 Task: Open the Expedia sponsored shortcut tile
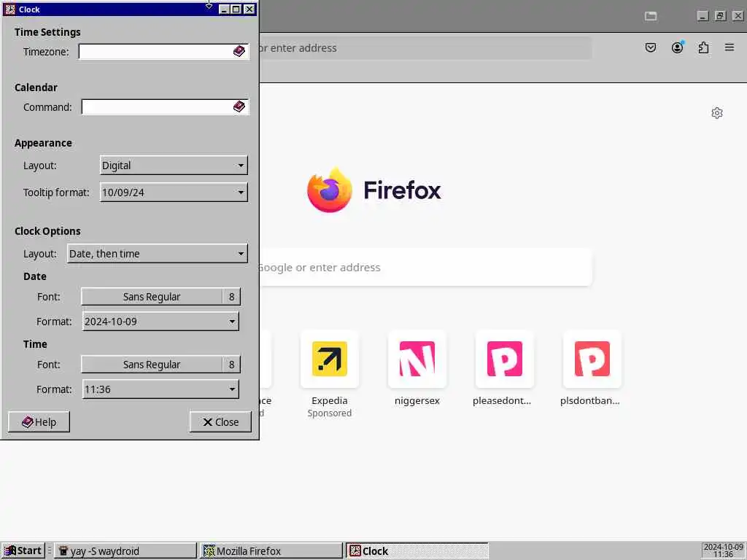pyautogui.click(x=330, y=359)
